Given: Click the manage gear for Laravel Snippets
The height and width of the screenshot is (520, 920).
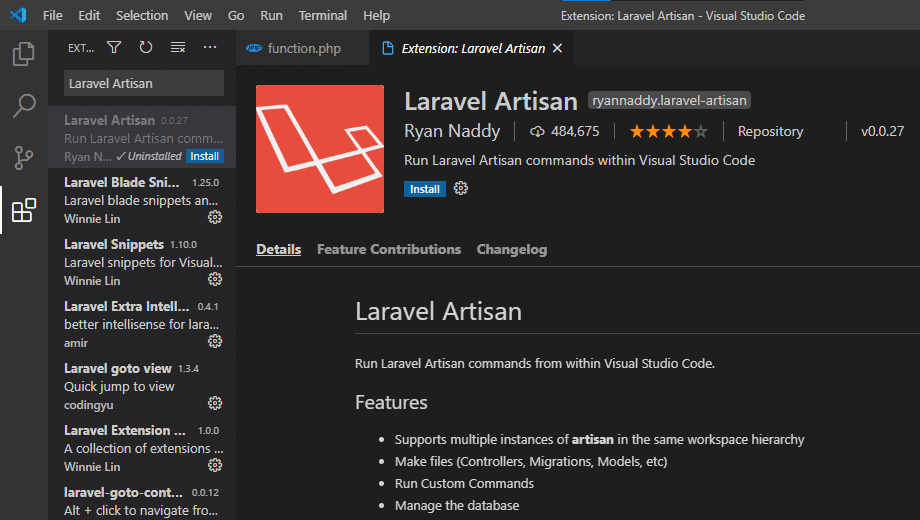Looking at the screenshot, I should click(x=214, y=280).
